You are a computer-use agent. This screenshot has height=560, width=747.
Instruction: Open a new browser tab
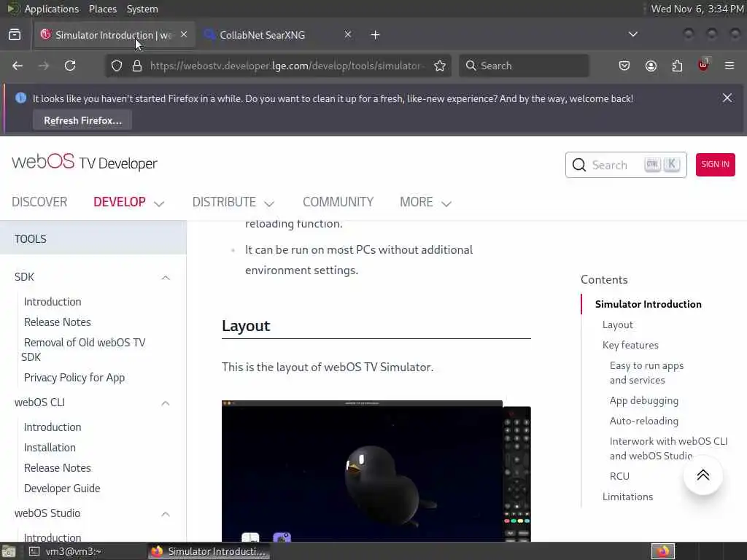click(x=376, y=35)
